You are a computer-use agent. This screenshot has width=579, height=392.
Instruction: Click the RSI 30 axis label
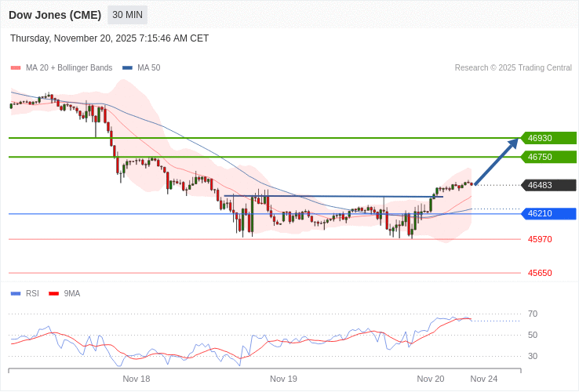(x=533, y=356)
